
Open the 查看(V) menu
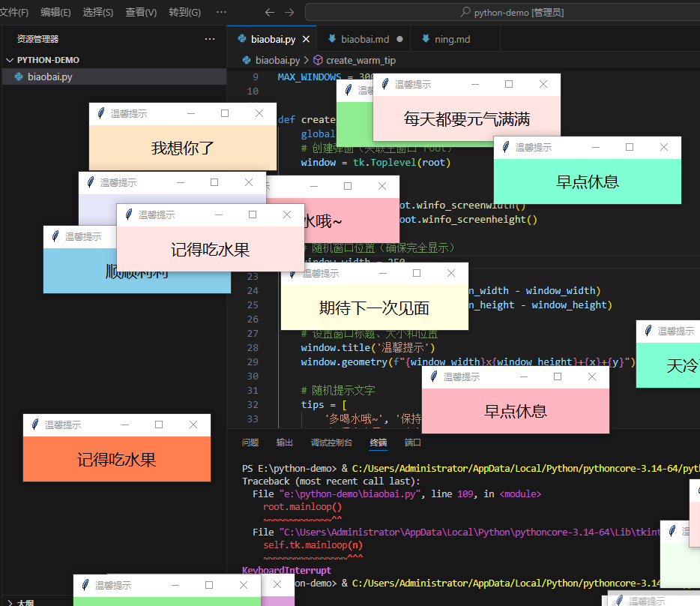coord(141,13)
